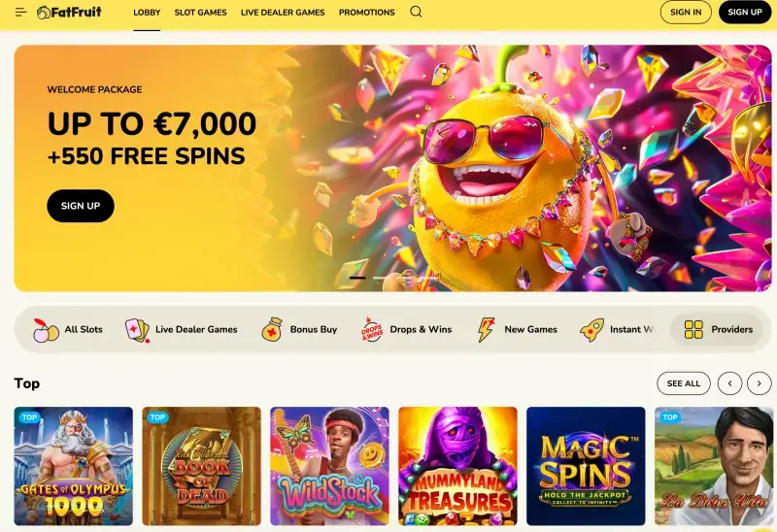Screen dimensions: 777x532
Task: Show next Top games with right arrow
Action: point(759,383)
